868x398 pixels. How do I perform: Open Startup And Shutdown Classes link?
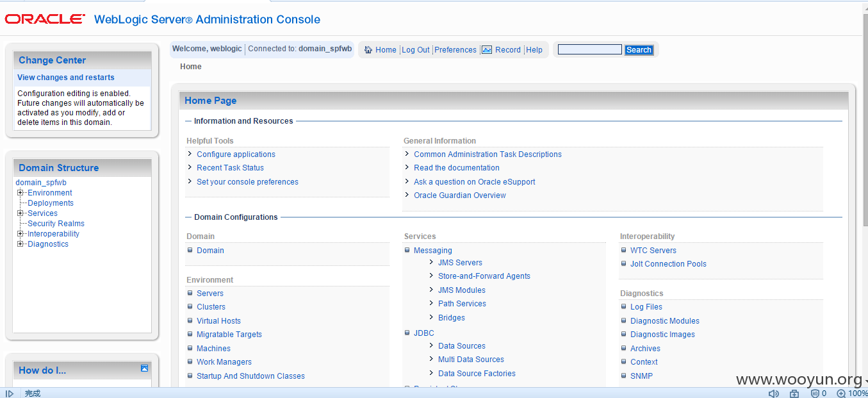pyautogui.click(x=250, y=376)
